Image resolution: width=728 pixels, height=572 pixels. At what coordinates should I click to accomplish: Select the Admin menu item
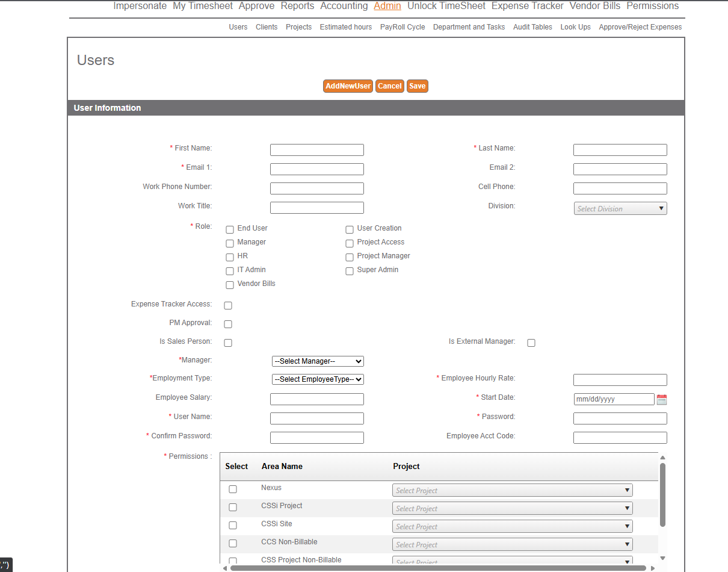(387, 6)
